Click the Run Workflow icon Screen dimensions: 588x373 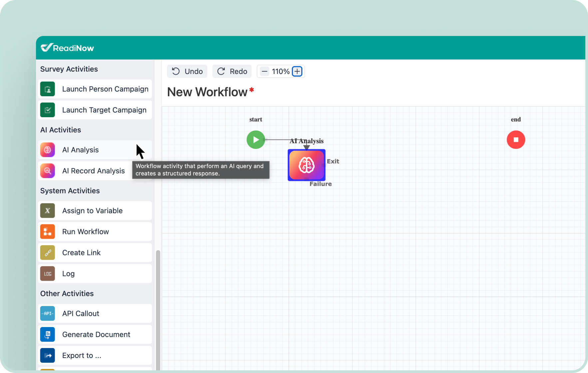(x=47, y=231)
